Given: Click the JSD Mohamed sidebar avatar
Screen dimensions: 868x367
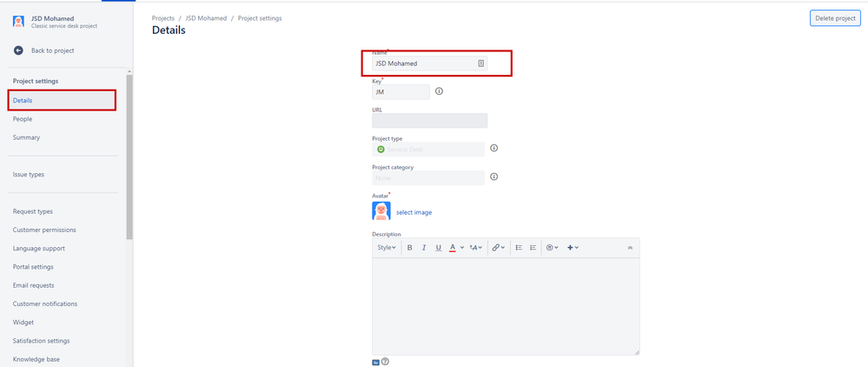Looking at the screenshot, I should pos(19,22).
